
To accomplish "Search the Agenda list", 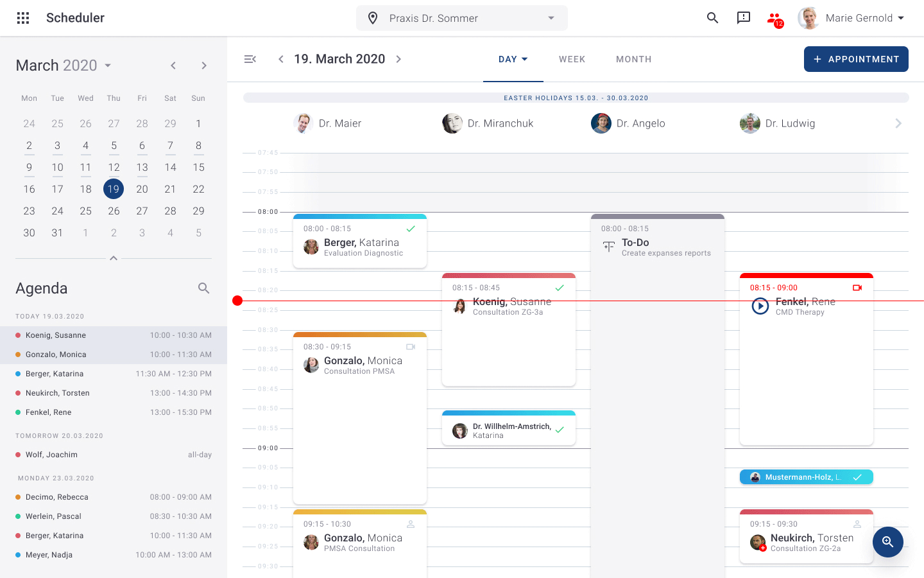I will 203,288.
